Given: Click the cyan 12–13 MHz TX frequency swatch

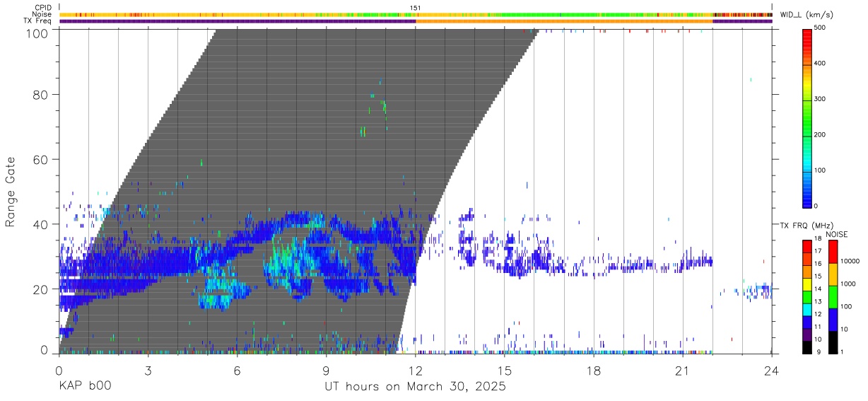Looking at the screenshot, I should pos(807,310).
